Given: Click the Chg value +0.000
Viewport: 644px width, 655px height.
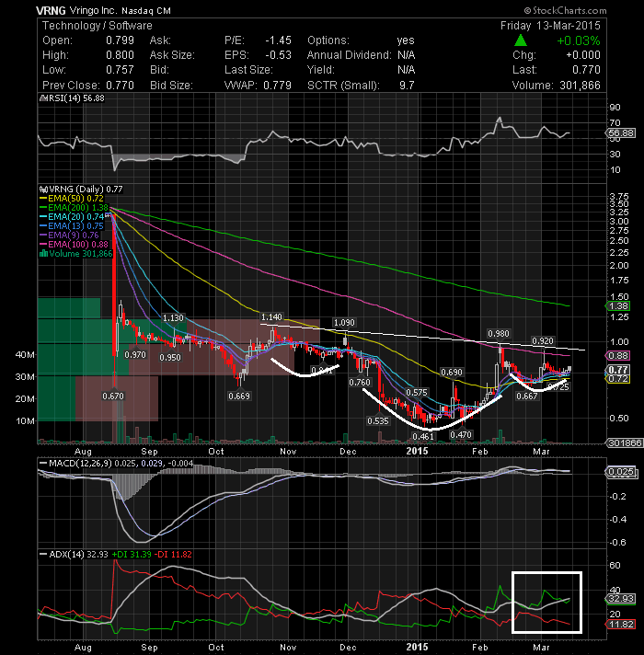Looking at the screenshot, I should point(583,55).
